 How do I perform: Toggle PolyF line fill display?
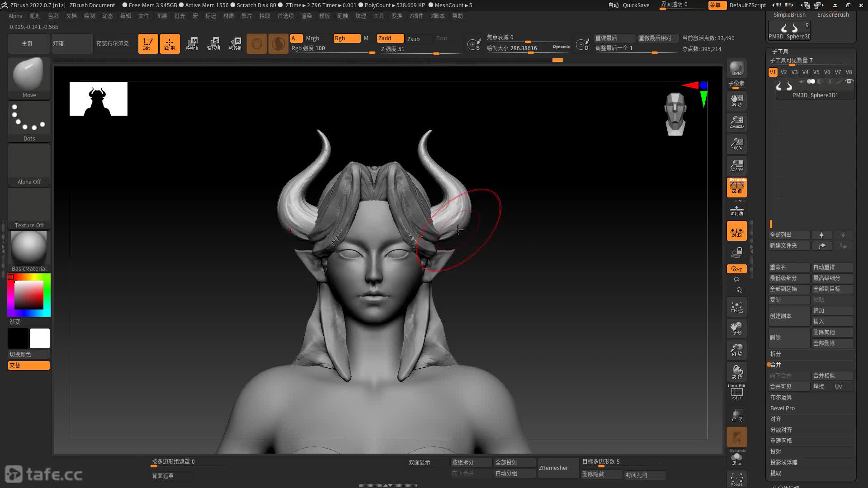pyautogui.click(x=737, y=392)
